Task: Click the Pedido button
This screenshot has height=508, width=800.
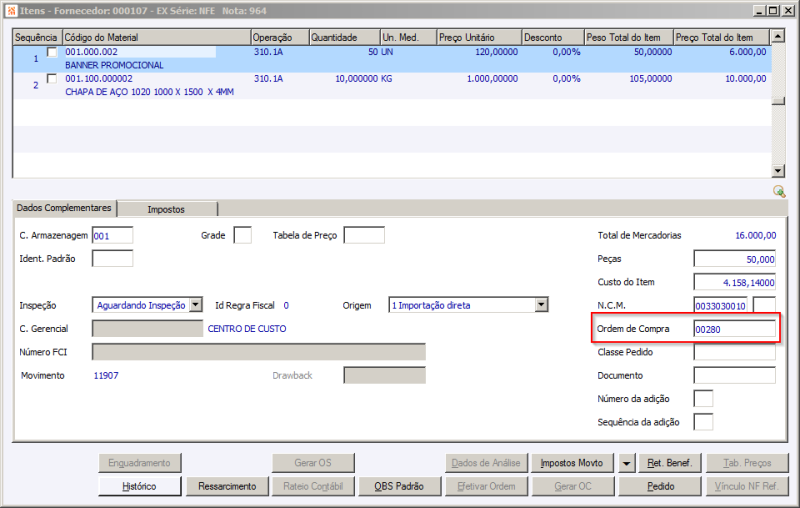Action: (661, 486)
